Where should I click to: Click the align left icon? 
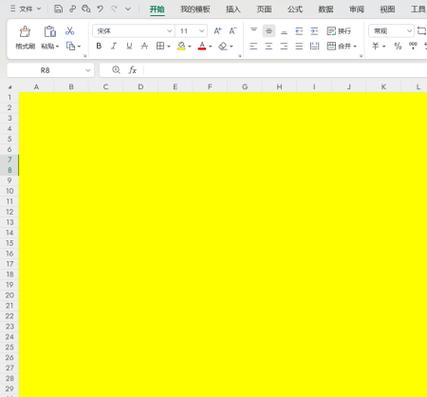coord(253,46)
